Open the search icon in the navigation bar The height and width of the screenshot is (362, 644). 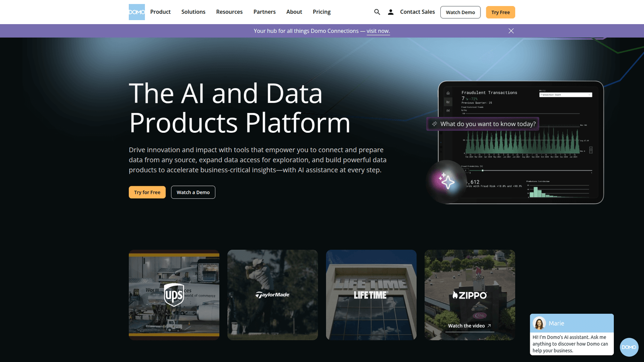pos(377,12)
